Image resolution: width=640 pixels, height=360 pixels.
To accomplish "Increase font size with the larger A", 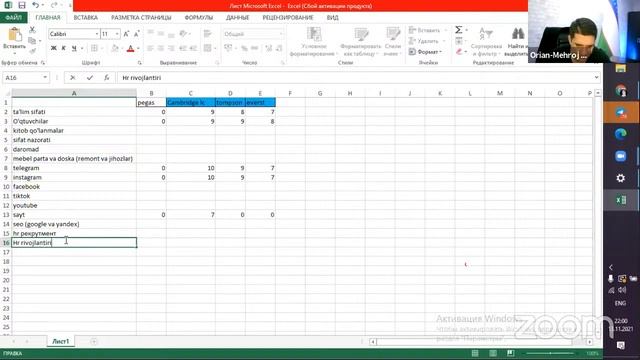I will click(126, 34).
